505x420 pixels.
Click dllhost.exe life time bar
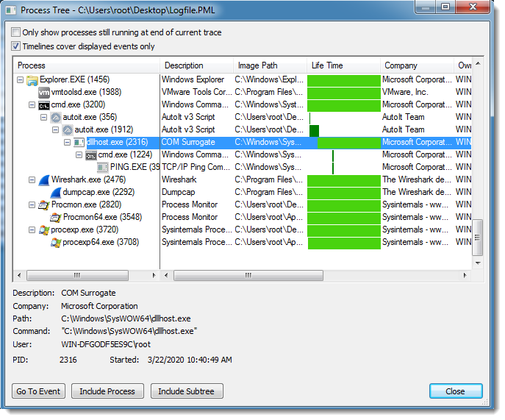[349, 143]
